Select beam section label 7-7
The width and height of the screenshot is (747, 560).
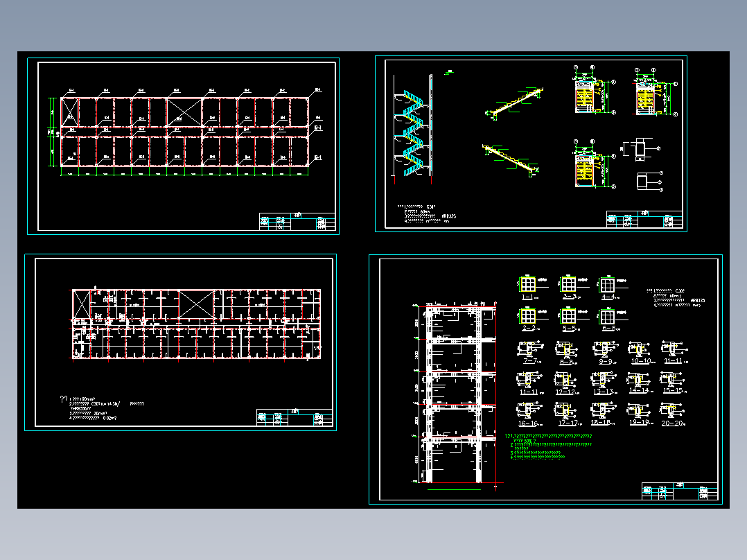coord(531,361)
